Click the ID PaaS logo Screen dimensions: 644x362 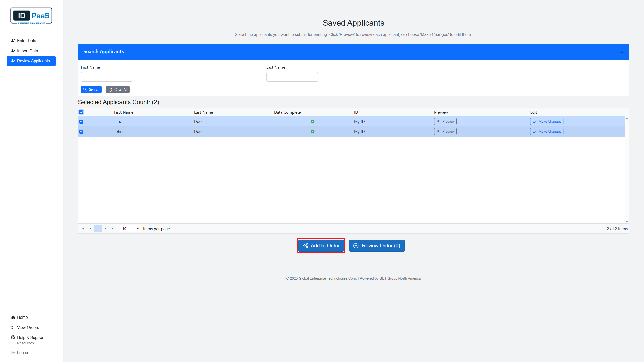pyautogui.click(x=31, y=16)
